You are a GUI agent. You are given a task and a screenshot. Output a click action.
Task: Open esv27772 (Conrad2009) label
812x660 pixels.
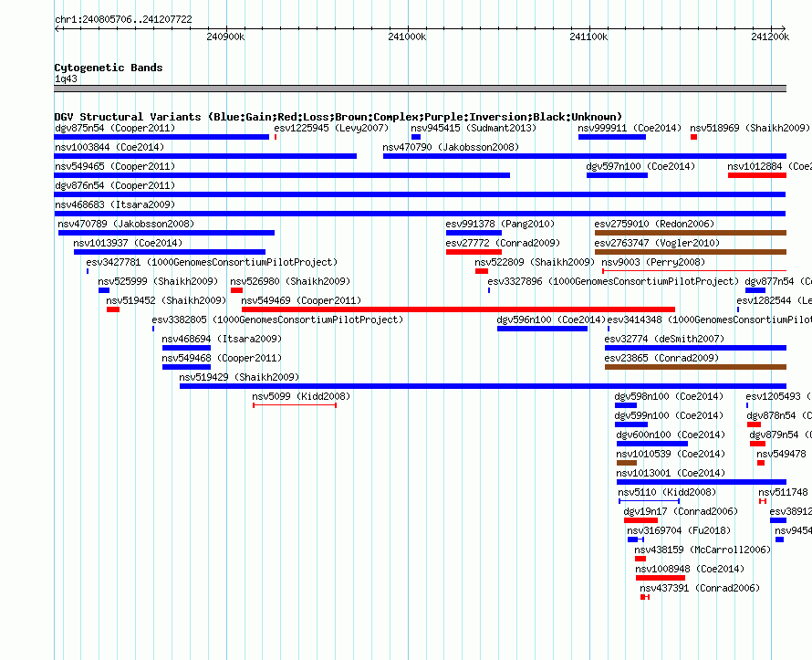click(x=503, y=243)
